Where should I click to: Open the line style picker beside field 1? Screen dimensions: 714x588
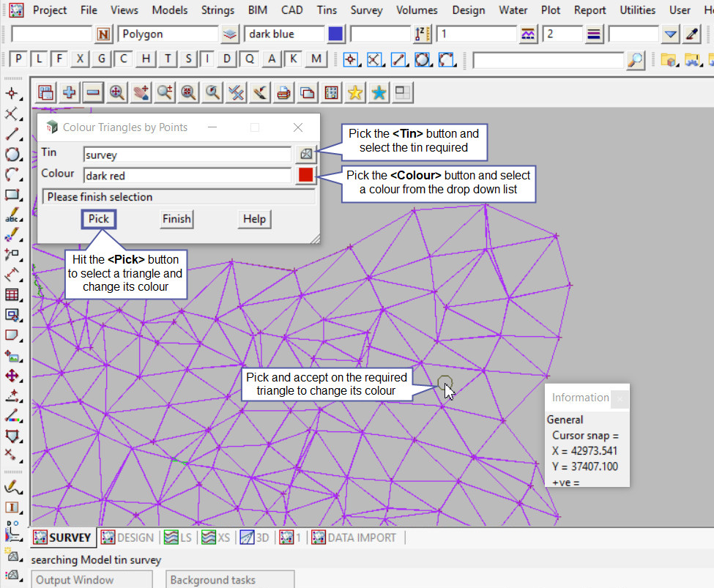coord(528,34)
